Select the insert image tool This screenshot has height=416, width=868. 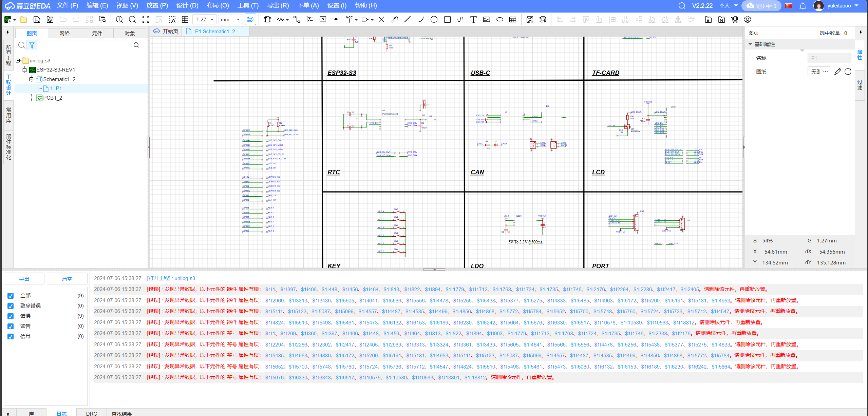coord(486,20)
